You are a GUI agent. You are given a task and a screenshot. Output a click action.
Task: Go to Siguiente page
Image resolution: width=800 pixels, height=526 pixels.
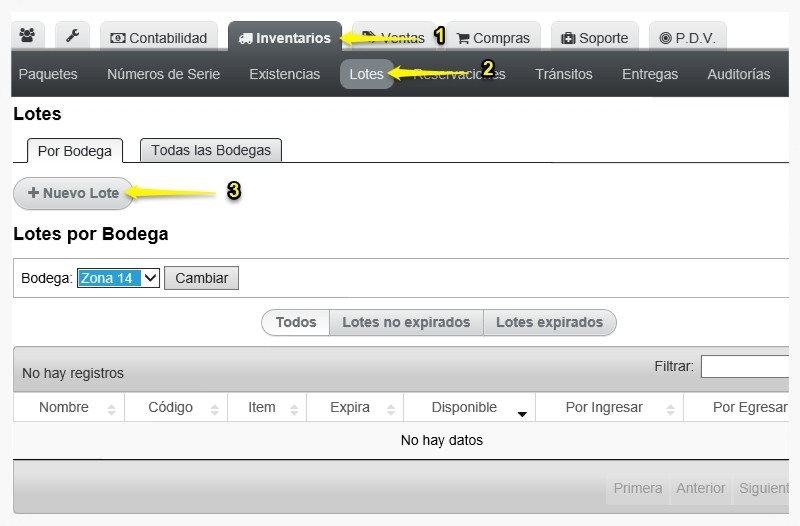(x=761, y=488)
